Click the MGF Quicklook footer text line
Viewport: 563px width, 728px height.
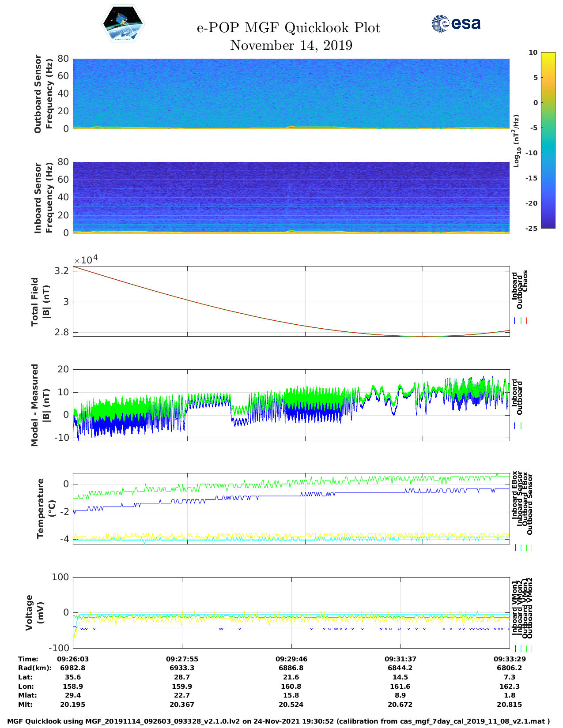coord(278,721)
